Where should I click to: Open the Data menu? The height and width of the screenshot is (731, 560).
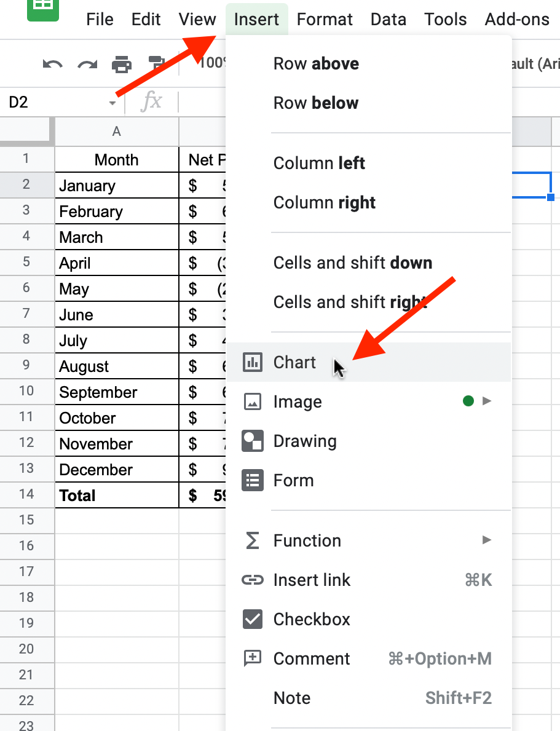388,20
